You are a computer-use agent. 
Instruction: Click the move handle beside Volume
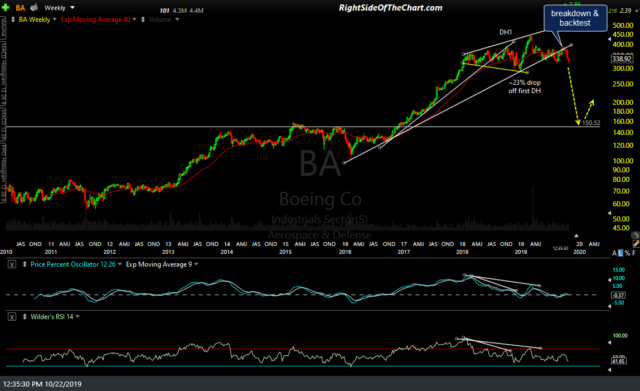click(x=143, y=19)
